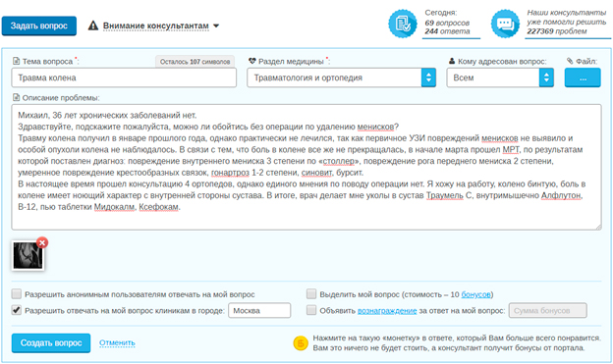The width and height of the screenshot is (613, 364).
Task: Open the attached MRI image thumbnail
Action: (x=28, y=256)
